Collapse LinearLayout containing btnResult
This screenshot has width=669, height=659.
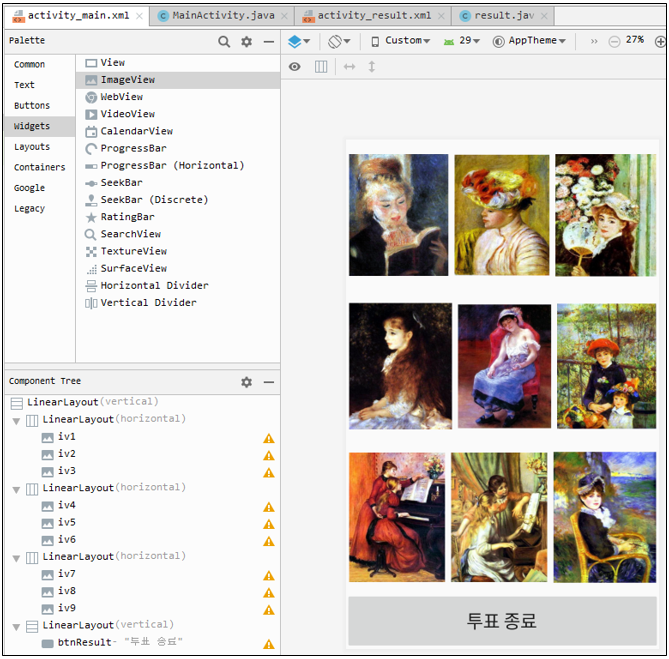point(17,627)
